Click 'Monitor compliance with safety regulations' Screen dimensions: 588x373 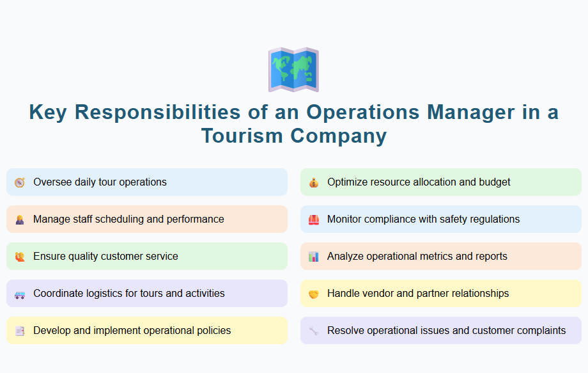coord(440,219)
